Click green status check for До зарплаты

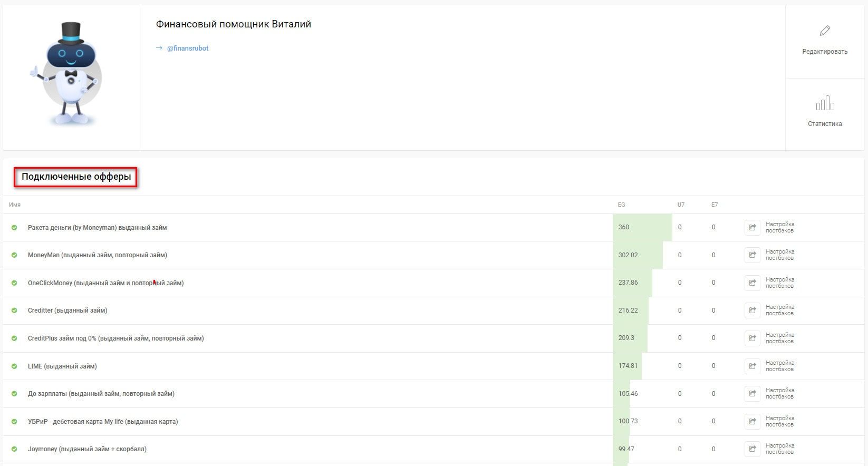click(14, 394)
